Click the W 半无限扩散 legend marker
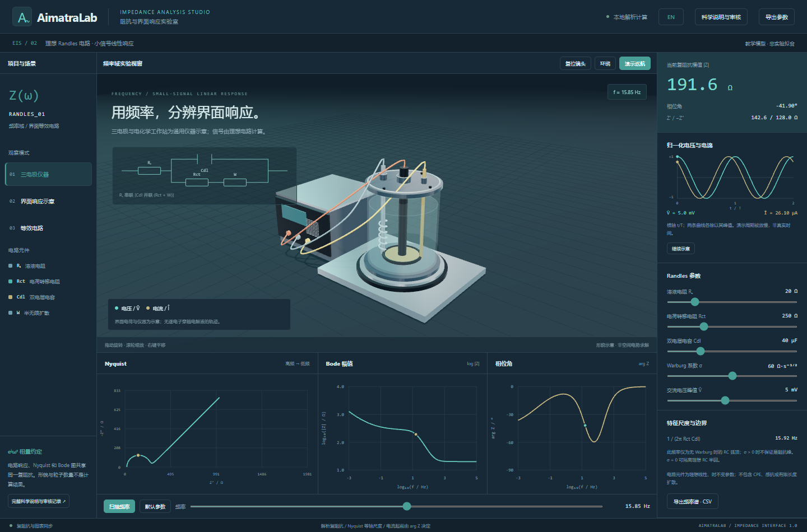Viewport: 807px width, 532px height. coord(11,313)
